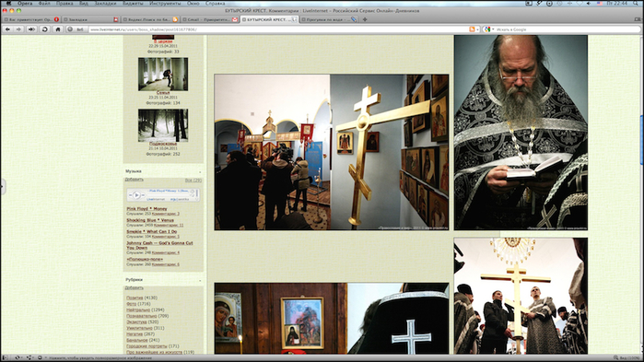Click the fast-forward navigation button

tap(31, 29)
